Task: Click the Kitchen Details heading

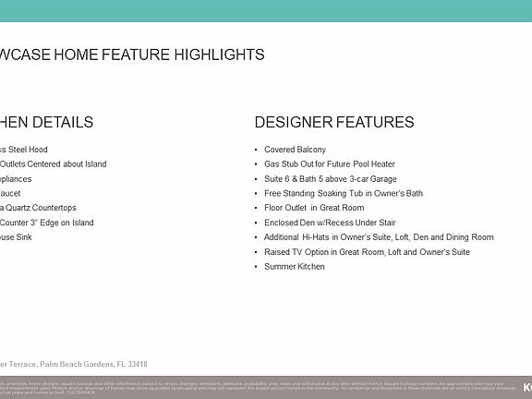Action: [46, 122]
